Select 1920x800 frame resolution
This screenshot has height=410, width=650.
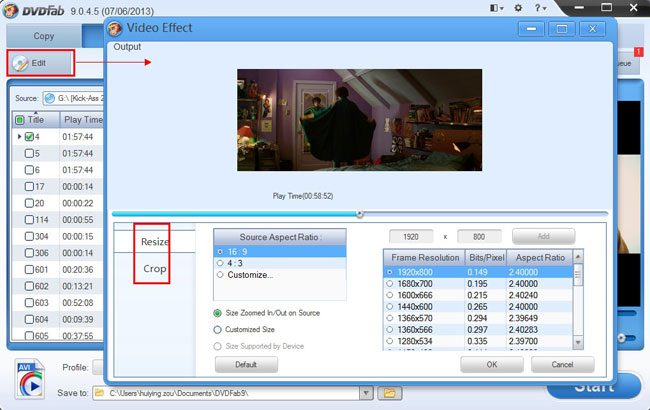478,272
